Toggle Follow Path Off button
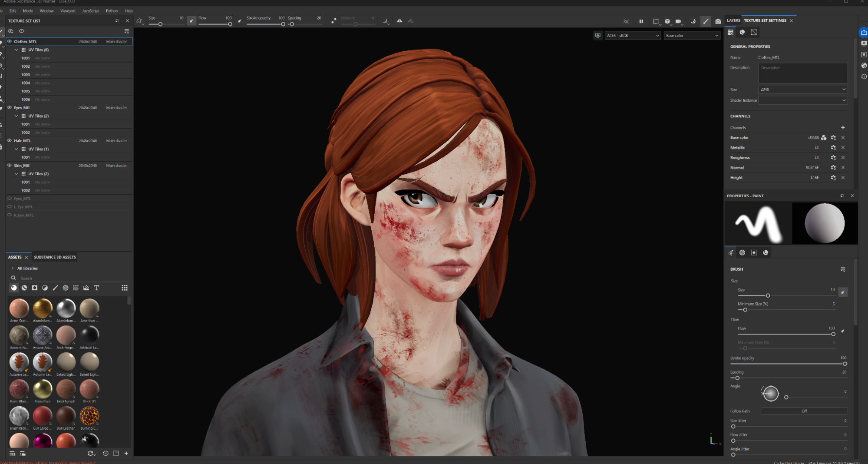The height and width of the screenshot is (464, 868). click(804, 411)
